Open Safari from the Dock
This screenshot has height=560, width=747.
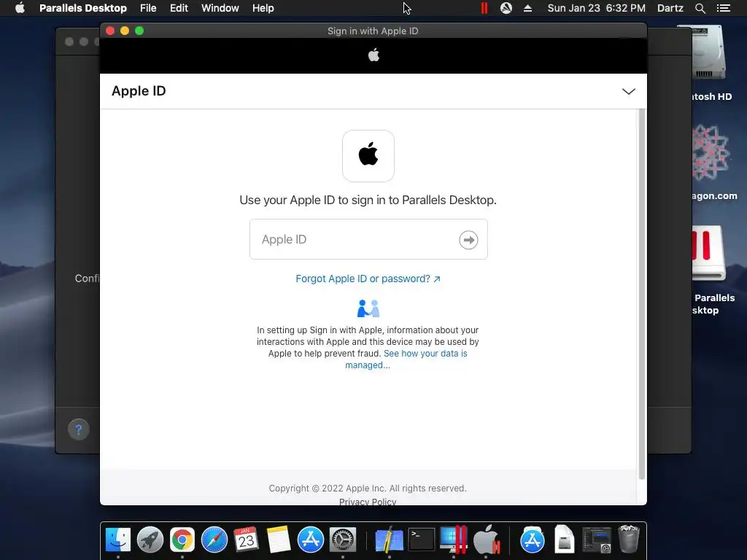click(x=214, y=540)
